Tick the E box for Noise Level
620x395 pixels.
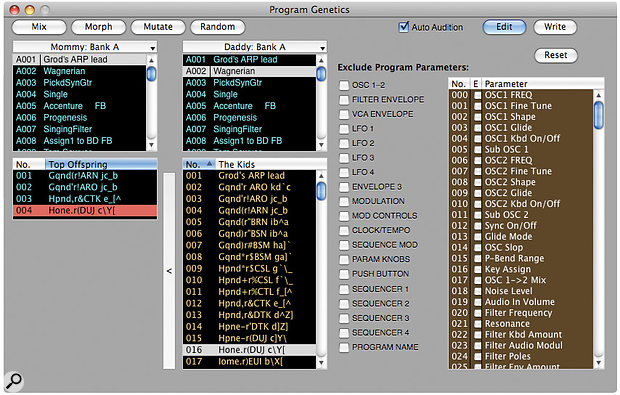pos(478,291)
